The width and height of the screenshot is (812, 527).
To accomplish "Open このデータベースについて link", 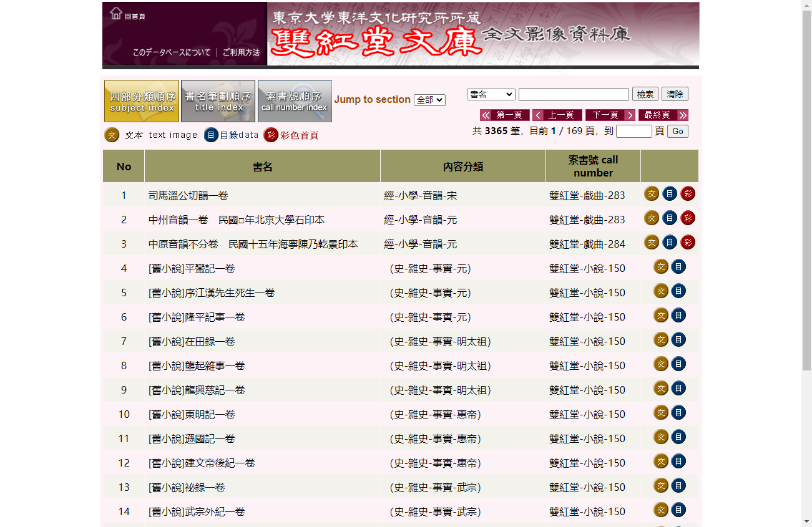I will 172,53.
